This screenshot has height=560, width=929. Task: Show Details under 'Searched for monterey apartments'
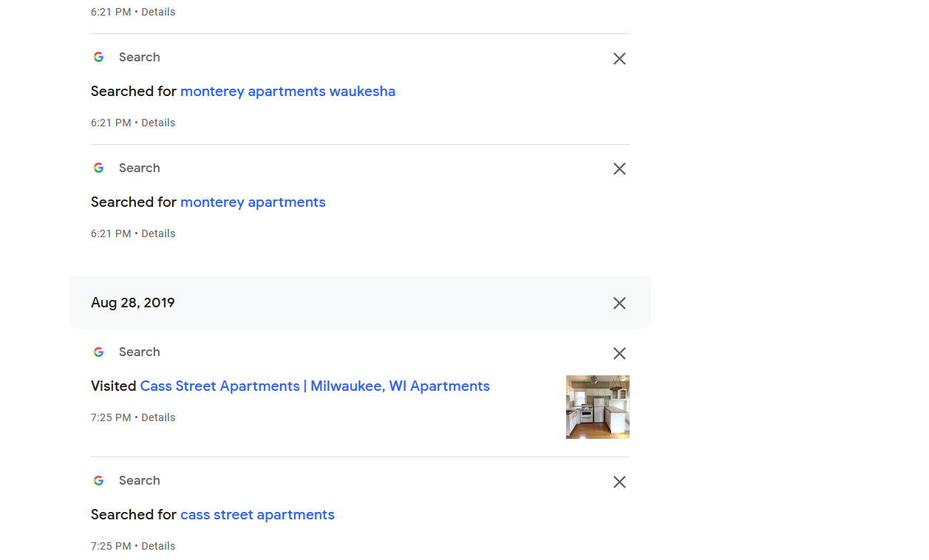tap(158, 233)
